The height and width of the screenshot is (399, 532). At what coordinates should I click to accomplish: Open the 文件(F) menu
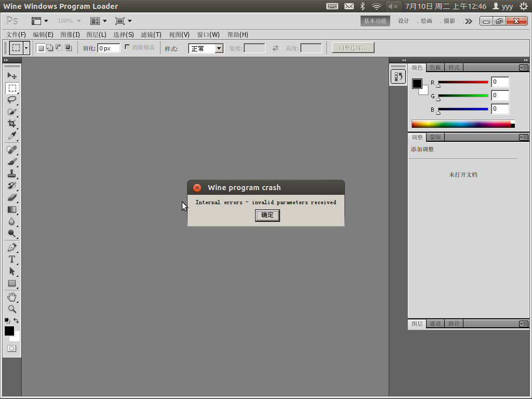(16, 35)
